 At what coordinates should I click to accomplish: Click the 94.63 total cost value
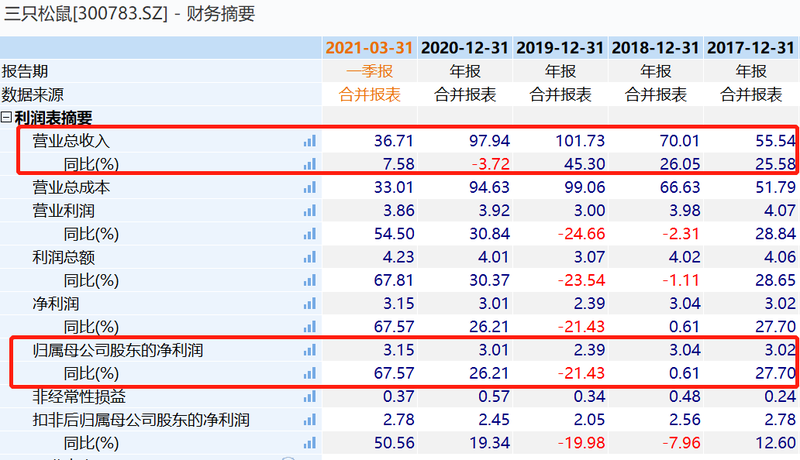point(489,188)
